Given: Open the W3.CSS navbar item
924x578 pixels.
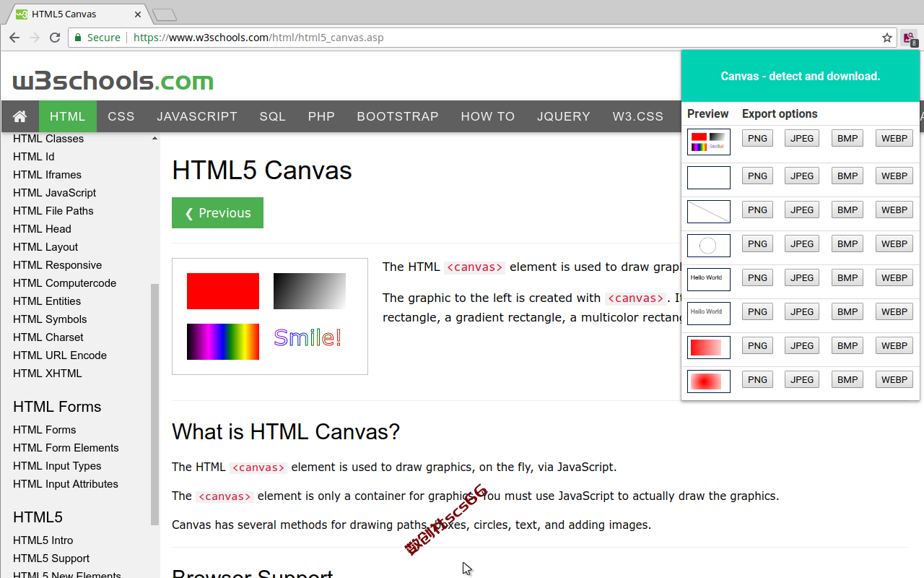Looking at the screenshot, I should tap(638, 116).
